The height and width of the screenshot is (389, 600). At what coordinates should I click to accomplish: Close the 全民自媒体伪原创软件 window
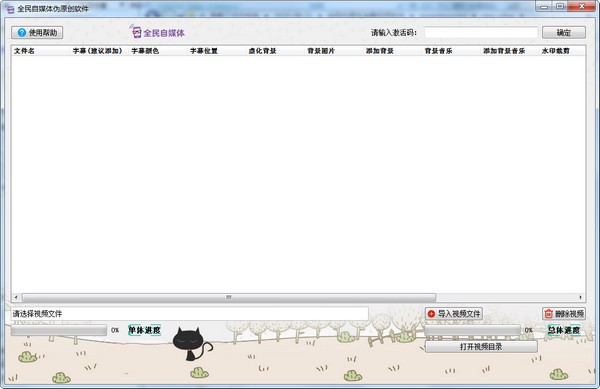[581, 7]
